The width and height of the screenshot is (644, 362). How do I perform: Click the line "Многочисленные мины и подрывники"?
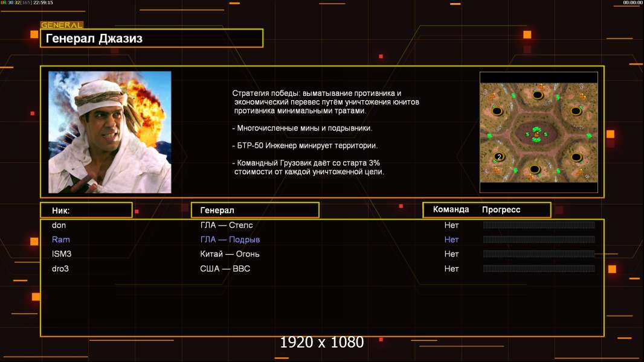point(302,128)
